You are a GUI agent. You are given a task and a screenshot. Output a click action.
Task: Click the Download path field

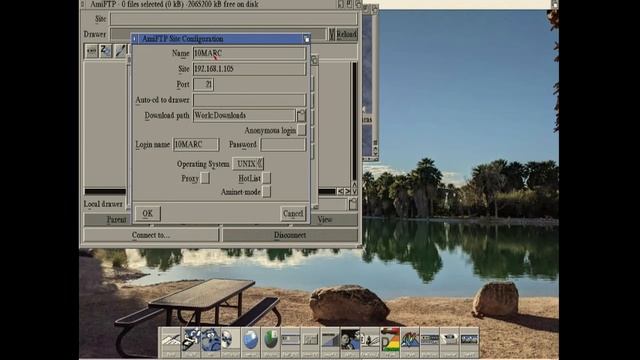244,116
